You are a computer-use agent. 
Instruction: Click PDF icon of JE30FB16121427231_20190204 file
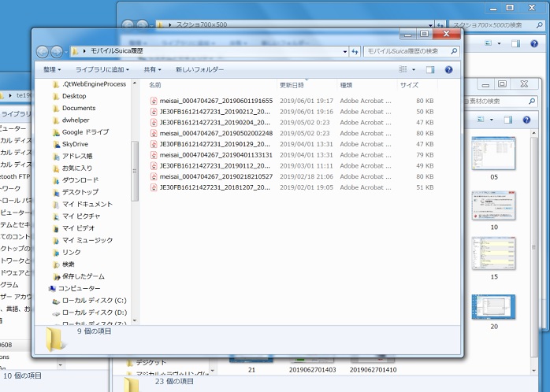pyautogui.click(x=154, y=123)
